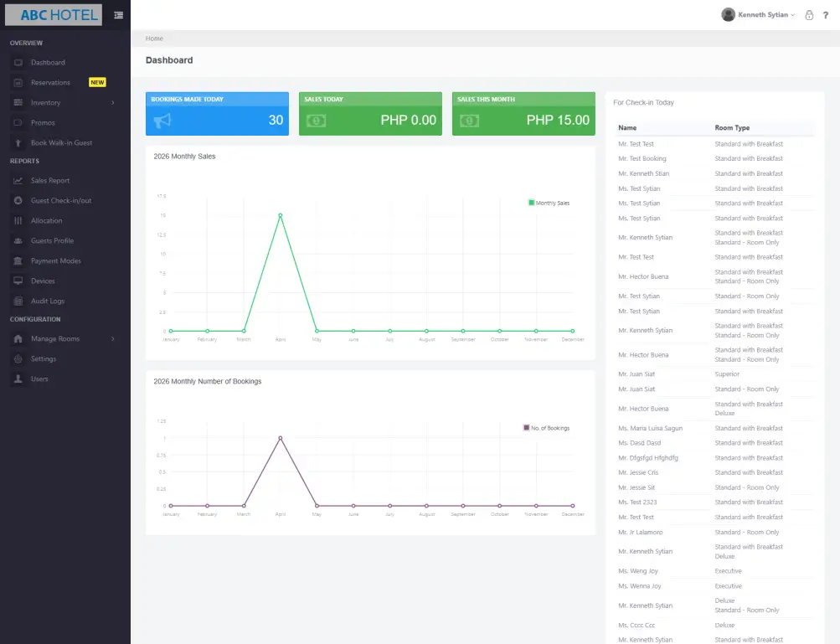This screenshot has height=644, width=840.
Task: Click the money icon in Sales This Month card
Action: [x=469, y=121]
